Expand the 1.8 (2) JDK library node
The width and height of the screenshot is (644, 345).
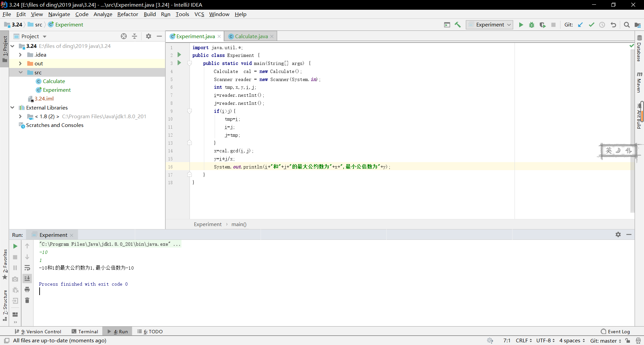coord(20,116)
